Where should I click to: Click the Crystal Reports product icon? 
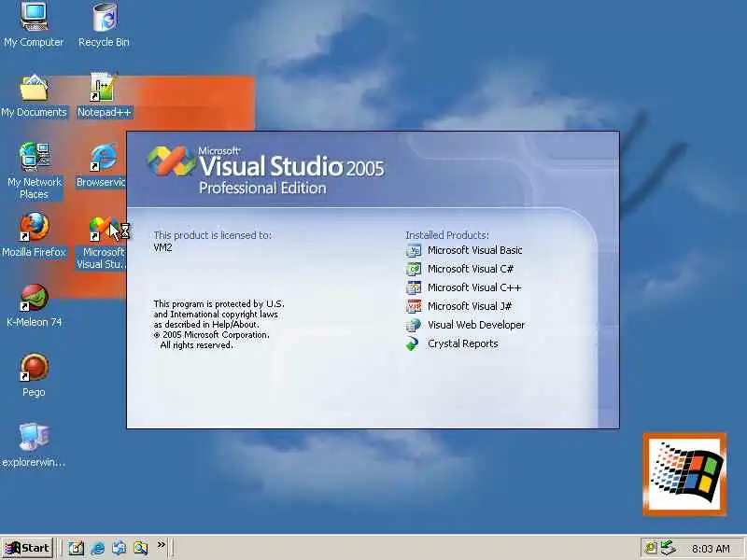pos(413,343)
